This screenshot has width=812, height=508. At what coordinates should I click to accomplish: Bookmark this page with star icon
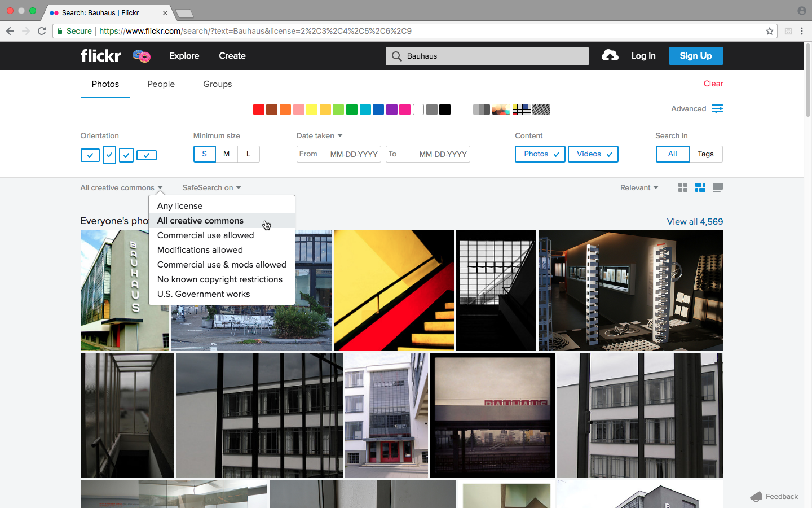tap(769, 31)
